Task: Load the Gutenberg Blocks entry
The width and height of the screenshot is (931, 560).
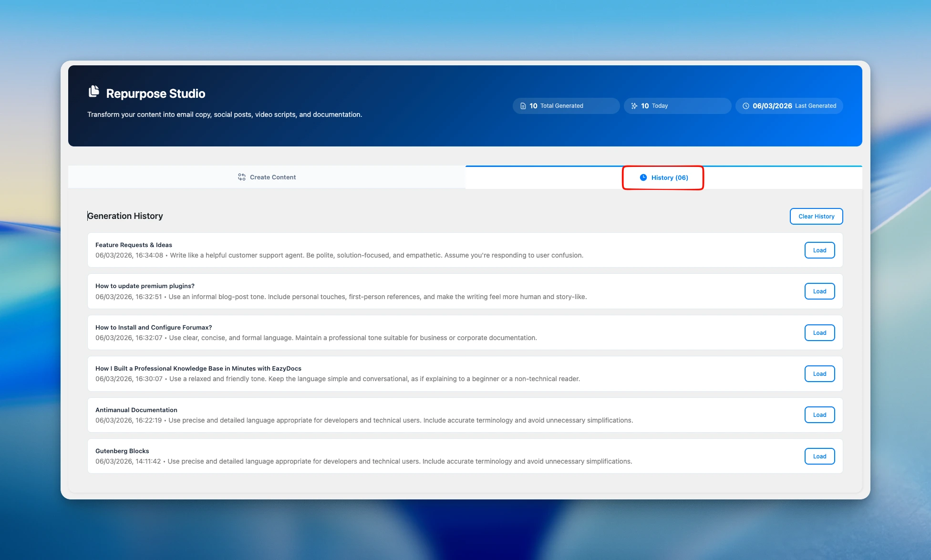Action: (x=819, y=456)
